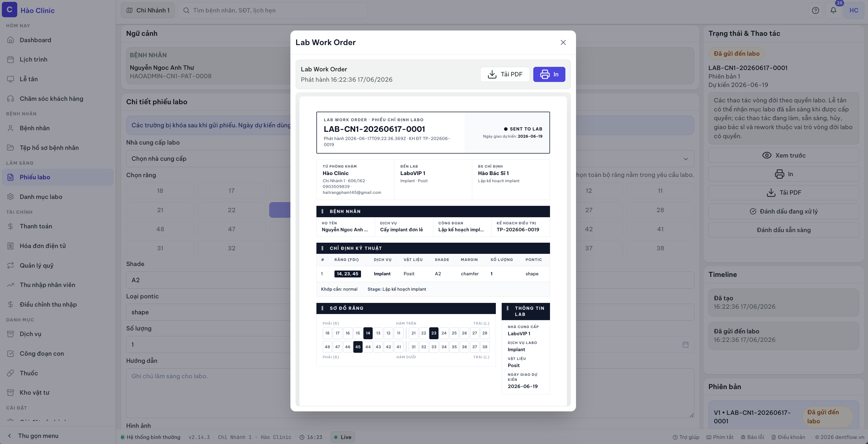Click the Thu nhập nhân viên trend icon
The image size is (868, 444).
click(x=10, y=285)
